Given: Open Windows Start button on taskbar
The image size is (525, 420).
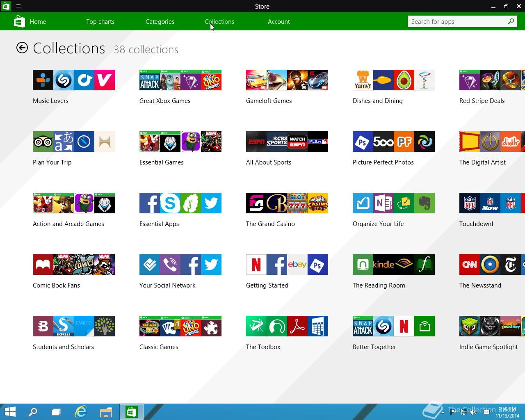Looking at the screenshot, I should coord(10,412).
